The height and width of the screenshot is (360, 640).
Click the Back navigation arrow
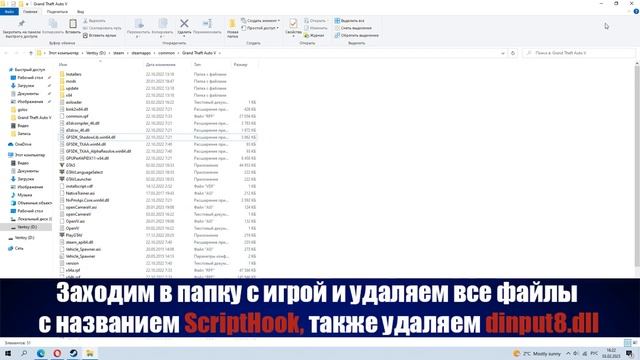pos(6,53)
